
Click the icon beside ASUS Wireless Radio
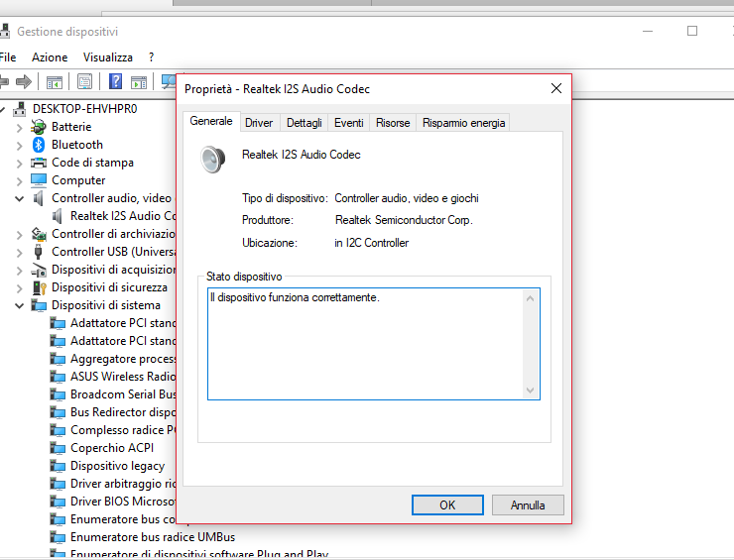point(58,376)
